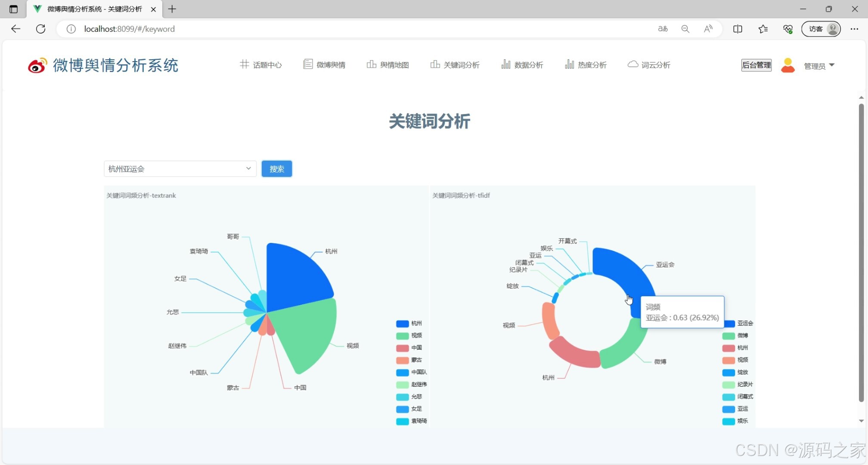Open browser settings ellipsis menu
Viewport: 868px width, 465px height.
click(x=854, y=29)
